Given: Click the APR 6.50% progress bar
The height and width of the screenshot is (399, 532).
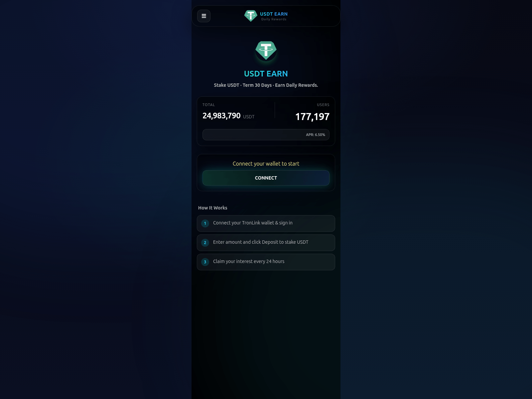Looking at the screenshot, I should point(266,135).
